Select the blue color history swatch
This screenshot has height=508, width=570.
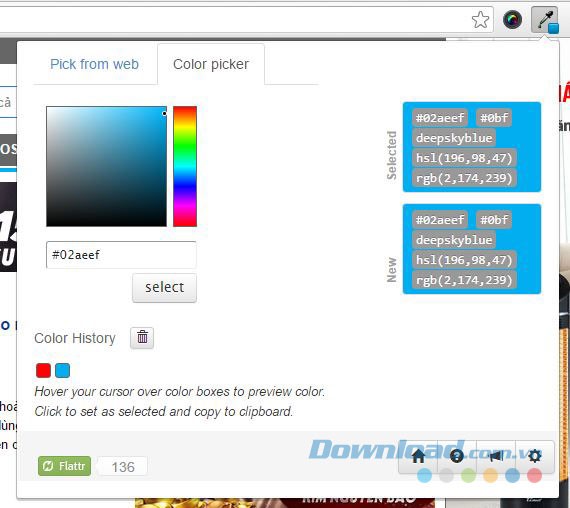point(63,371)
